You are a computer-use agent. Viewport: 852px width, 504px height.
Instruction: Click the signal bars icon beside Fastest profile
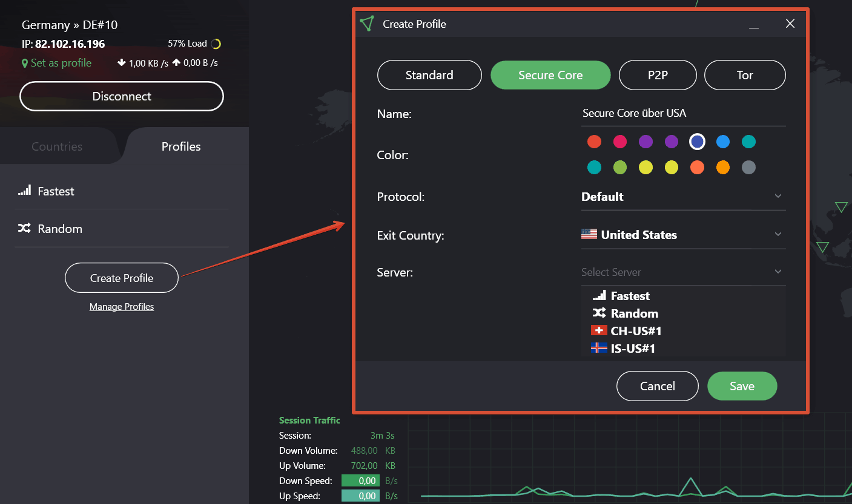[25, 191]
